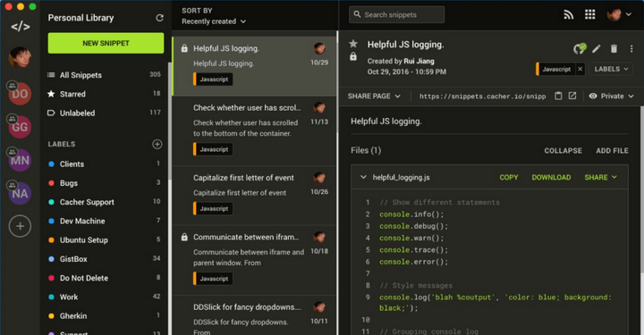Open the RSS feed icon
Image resolution: width=644 pixels, height=335 pixels.
point(569,15)
